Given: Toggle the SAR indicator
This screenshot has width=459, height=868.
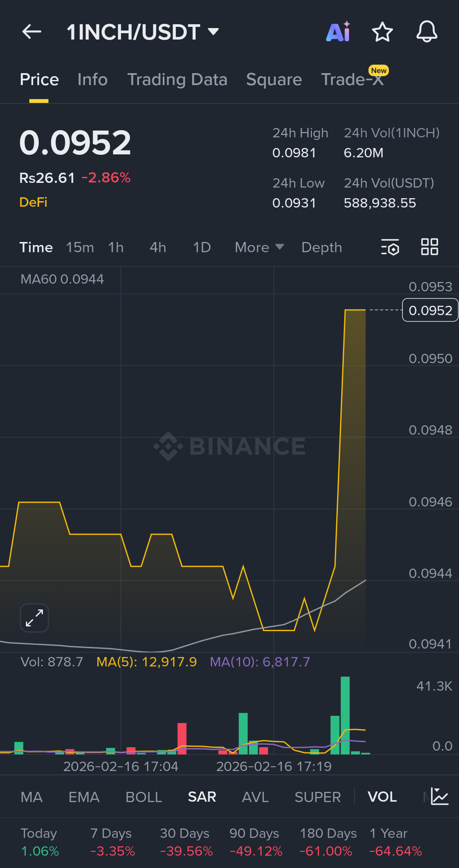Looking at the screenshot, I should point(202,797).
